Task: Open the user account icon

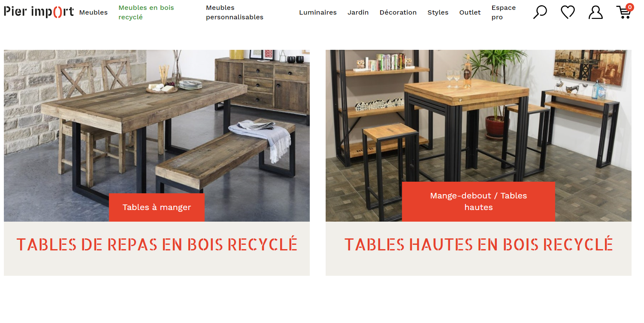Action: pos(596,12)
